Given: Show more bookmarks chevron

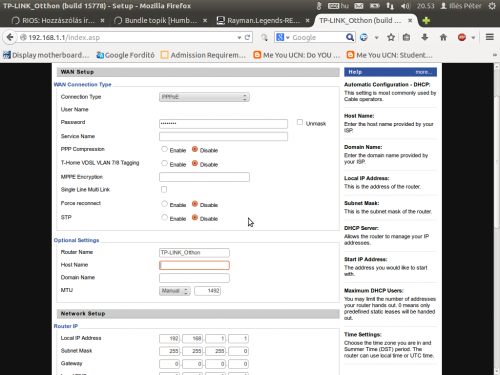Looking at the screenshot, I should click(495, 55).
